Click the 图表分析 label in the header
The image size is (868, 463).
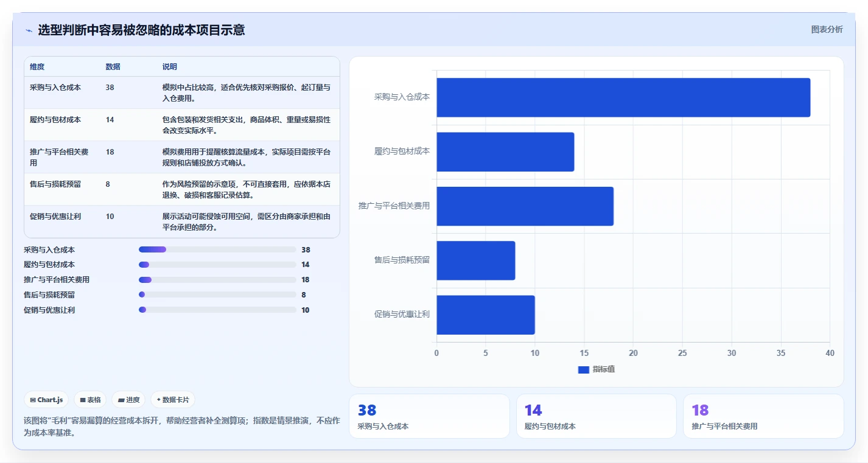[x=827, y=29]
